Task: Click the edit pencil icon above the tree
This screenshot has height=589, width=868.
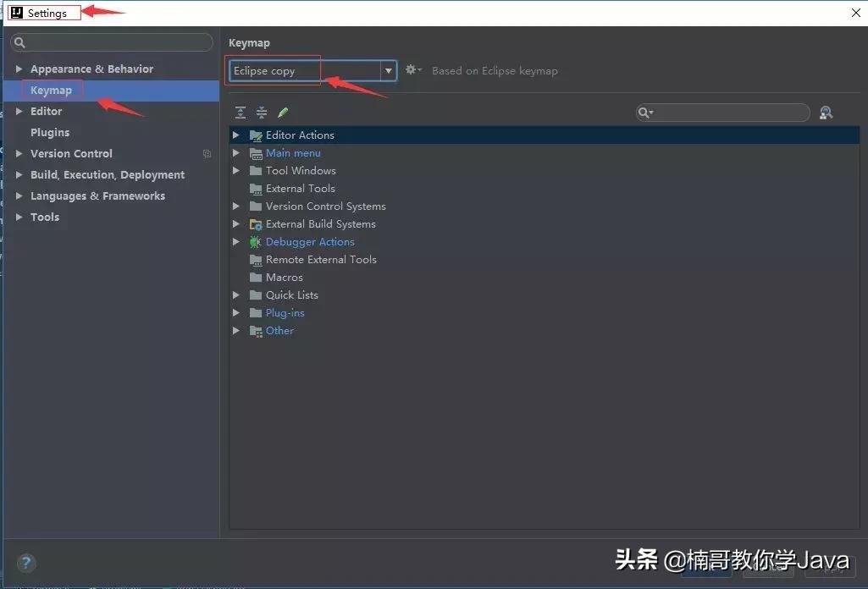Action: click(x=283, y=111)
